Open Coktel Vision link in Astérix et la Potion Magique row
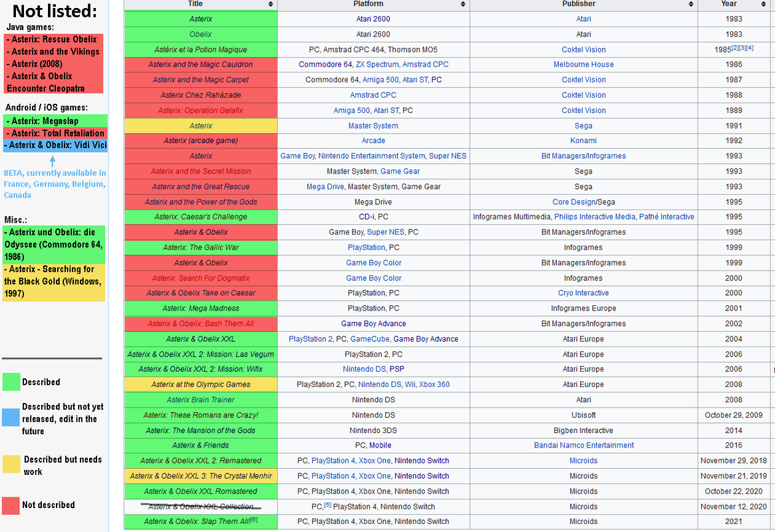 coord(583,49)
